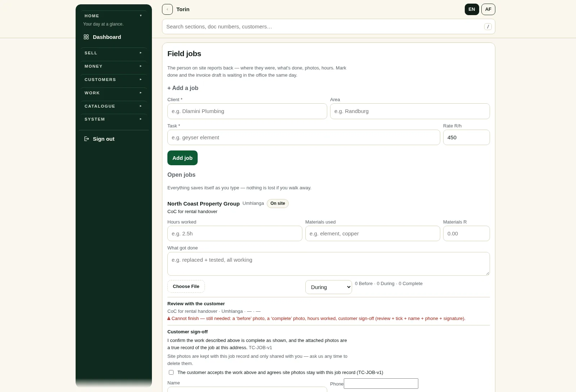Expand the MONEY sidebar section
576x392 pixels.
click(x=114, y=66)
